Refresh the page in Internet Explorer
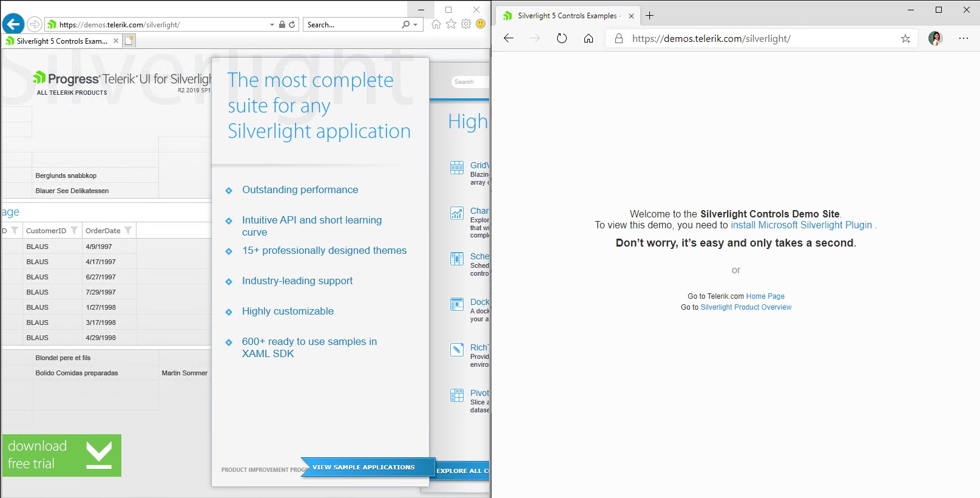 click(292, 24)
